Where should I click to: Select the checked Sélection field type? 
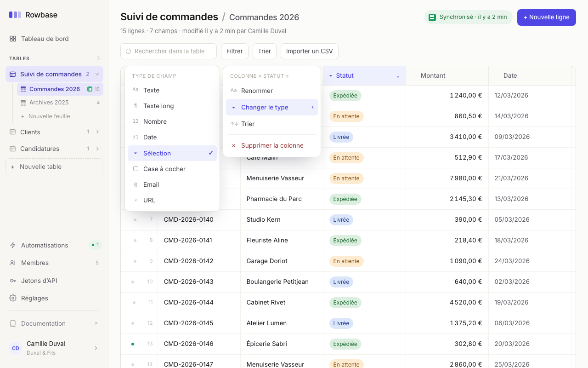point(172,153)
